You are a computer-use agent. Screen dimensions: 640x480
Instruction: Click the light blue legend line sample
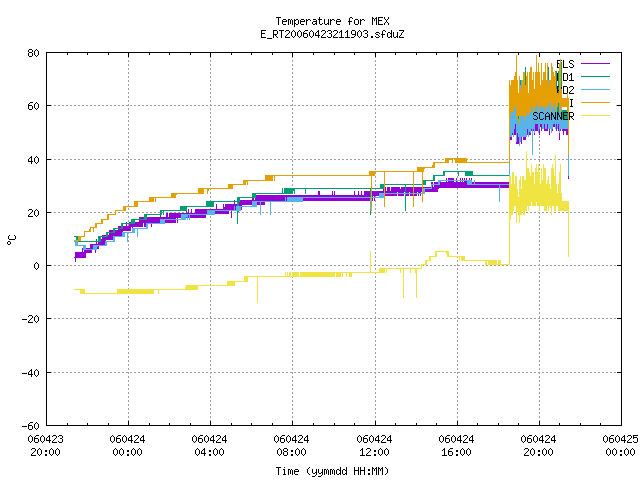pyautogui.click(x=595, y=90)
